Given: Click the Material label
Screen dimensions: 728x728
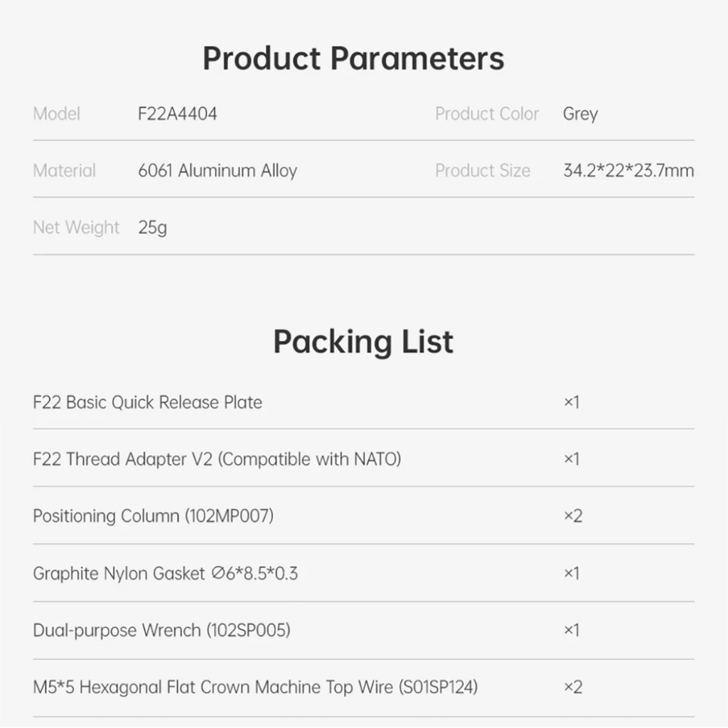Looking at the screenshot, I should tap(64, 171).
